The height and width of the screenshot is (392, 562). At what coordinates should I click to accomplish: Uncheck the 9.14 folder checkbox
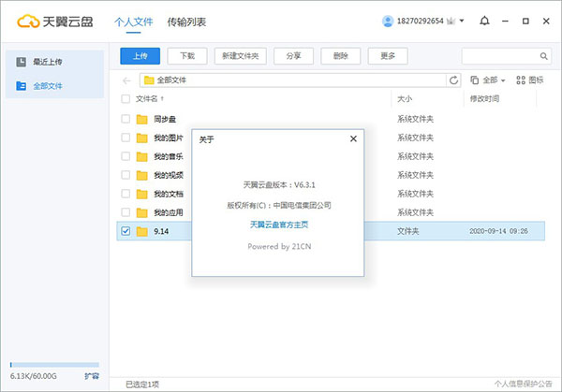(126, 231)
